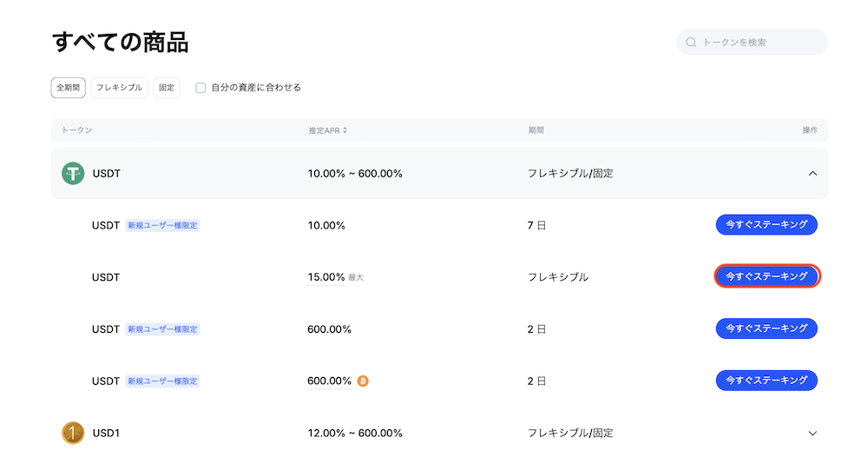Focus the トークンを検索 search field

pyautogui.click(x=752, y=42)
